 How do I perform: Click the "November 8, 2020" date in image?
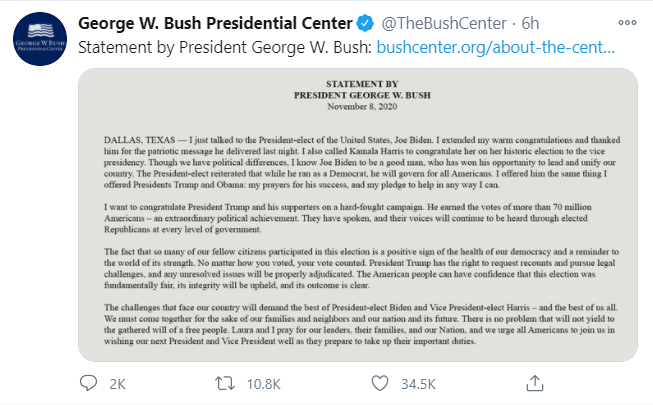click(x=356, y=104)
